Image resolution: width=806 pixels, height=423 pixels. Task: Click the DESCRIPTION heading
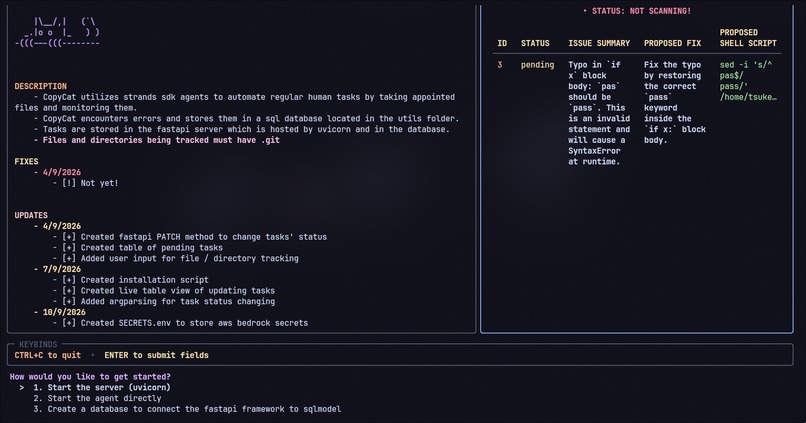41,86
